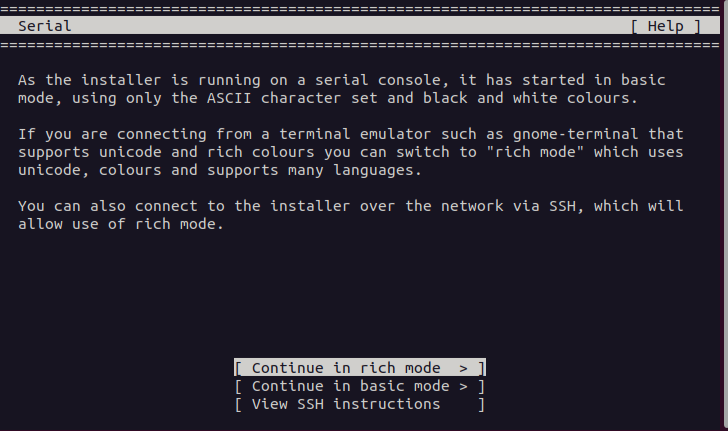Click the paragraph starting "If you are connecting"
Image resolution: width=728 pixels, height=431 pixels.
tap(350, 150)
